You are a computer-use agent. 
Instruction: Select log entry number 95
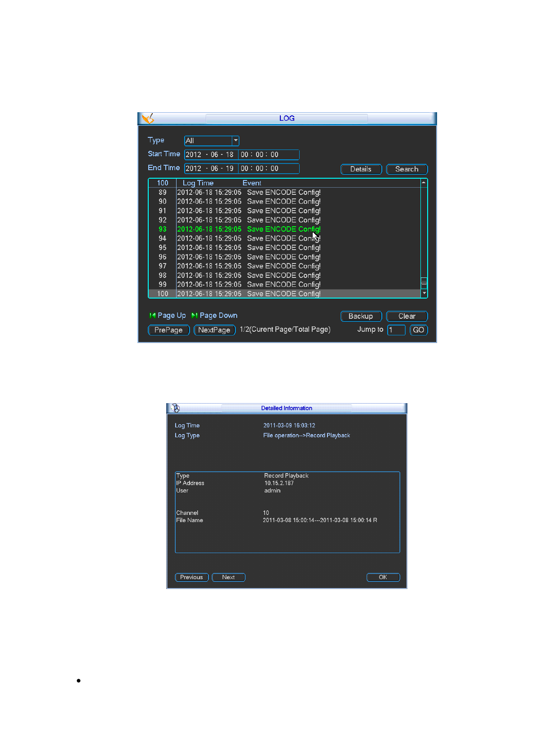(284, 247)
